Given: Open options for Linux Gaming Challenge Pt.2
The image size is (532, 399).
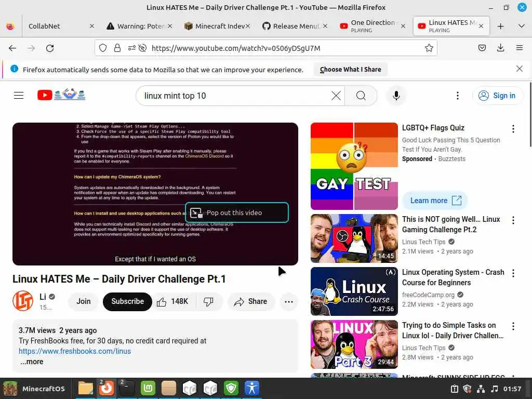Looking at the screenshot, I should point(513,220).
